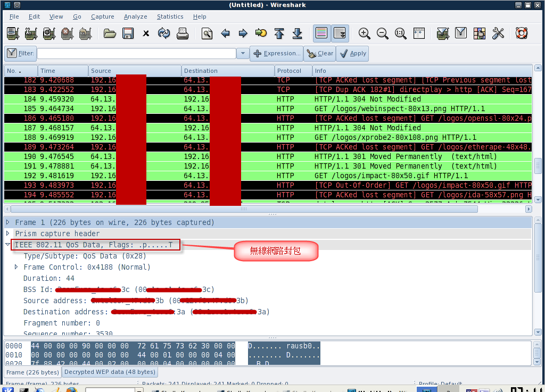Collapse the IEEE 802.11 QoS Data node
Image resolution: width=545 pixels, height=392 pixels.
tap(7, 245)
